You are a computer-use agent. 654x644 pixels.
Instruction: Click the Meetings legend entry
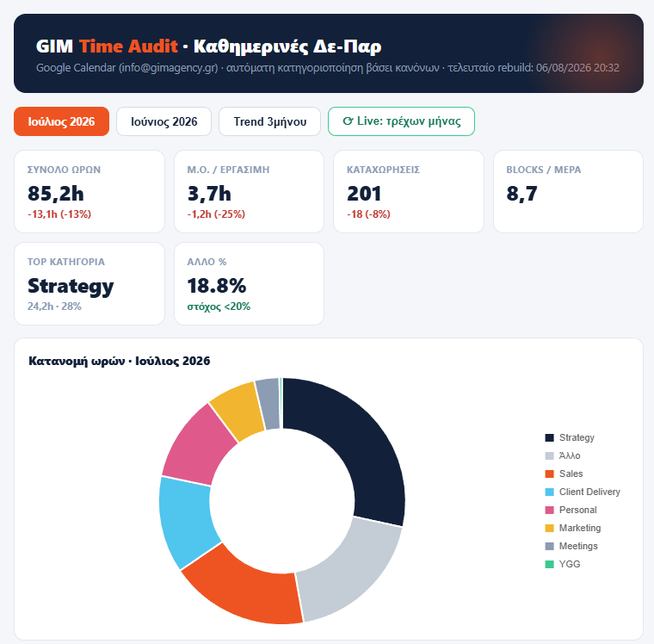click(x=571, y=546)
